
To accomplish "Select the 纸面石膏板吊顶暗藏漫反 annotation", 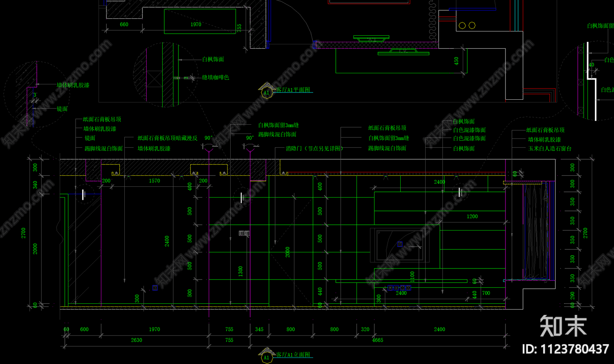I will pyautogui.click(x=167, y=138).
